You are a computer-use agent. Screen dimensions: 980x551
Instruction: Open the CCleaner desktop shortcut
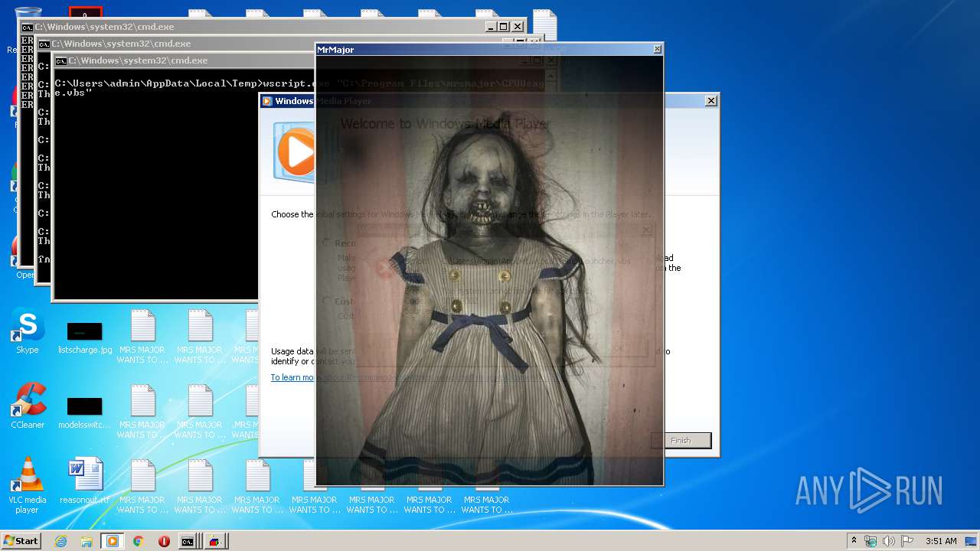(x=28, y=406)
